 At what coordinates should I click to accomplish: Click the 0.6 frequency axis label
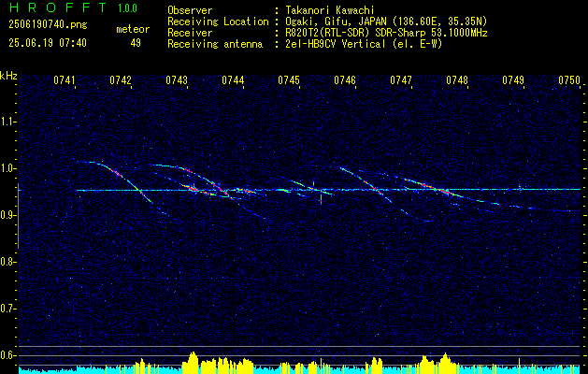(x=7, y=355)
